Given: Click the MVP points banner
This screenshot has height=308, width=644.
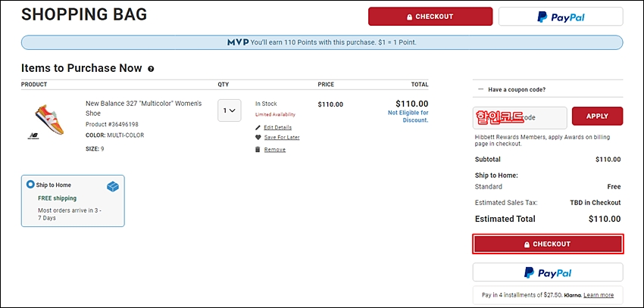Looking at the screenshot, I should tap(322, 42).
